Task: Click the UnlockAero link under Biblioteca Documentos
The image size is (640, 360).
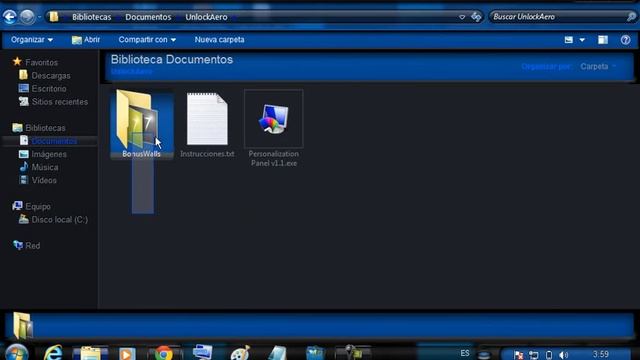Action: point(131,71)
